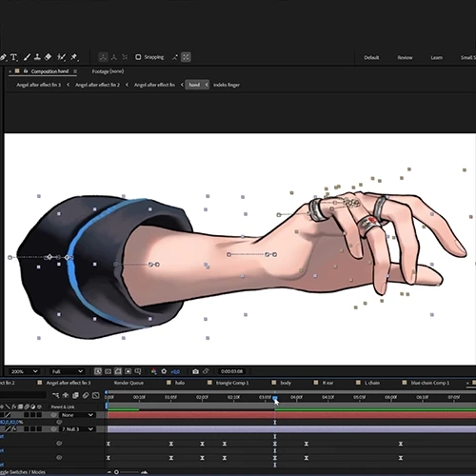
Task: Toggle frame blending for layers
Action: [x=75, y=395]
